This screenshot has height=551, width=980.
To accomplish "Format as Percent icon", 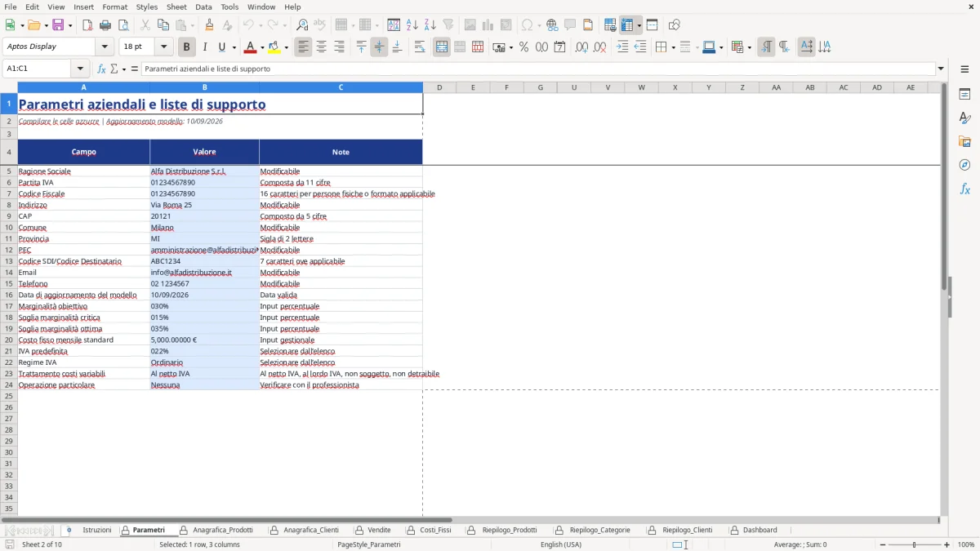I will 523,47.
